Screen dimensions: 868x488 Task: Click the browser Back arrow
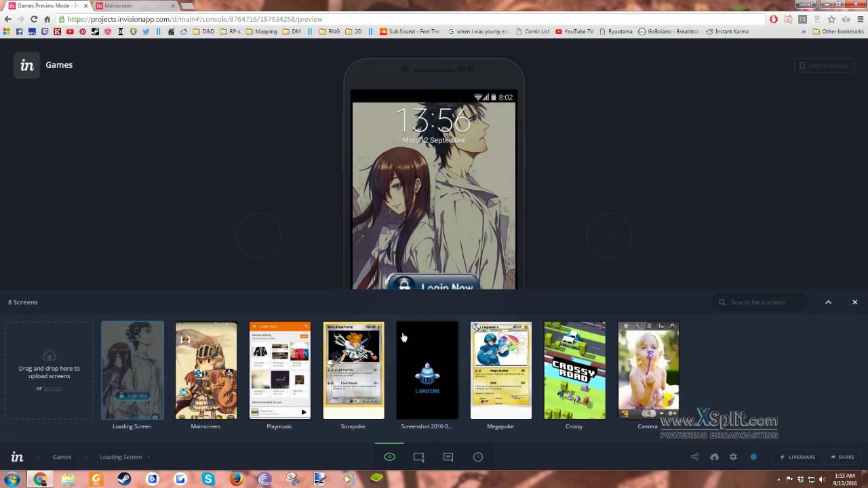tap(8, 19)
